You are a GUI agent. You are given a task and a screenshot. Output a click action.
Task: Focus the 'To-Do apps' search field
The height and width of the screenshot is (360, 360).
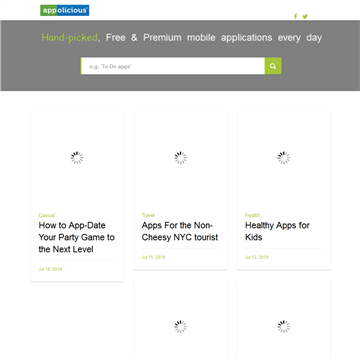[173, 66]
